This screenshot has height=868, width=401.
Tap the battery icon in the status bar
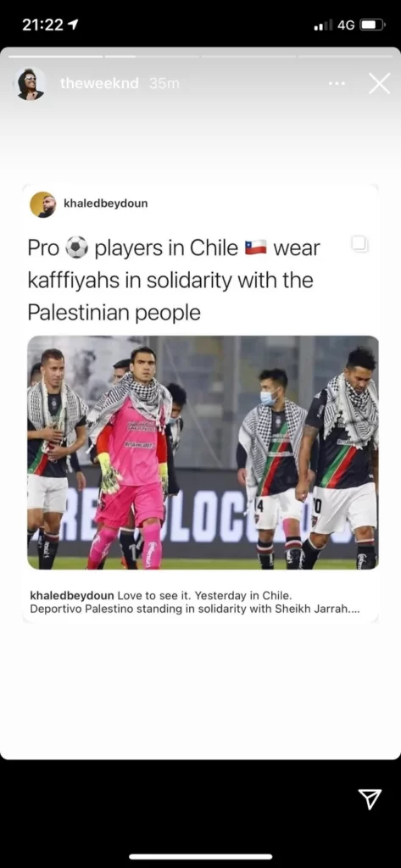[x=372, y=25]
